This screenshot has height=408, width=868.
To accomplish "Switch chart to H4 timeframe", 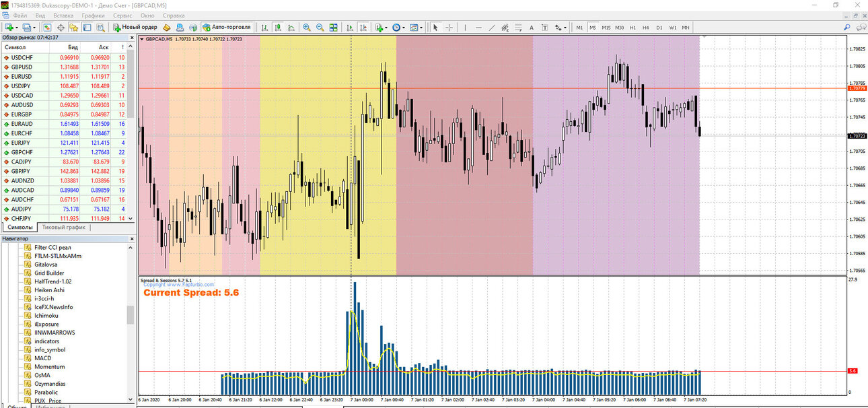I will click(646, 28).
